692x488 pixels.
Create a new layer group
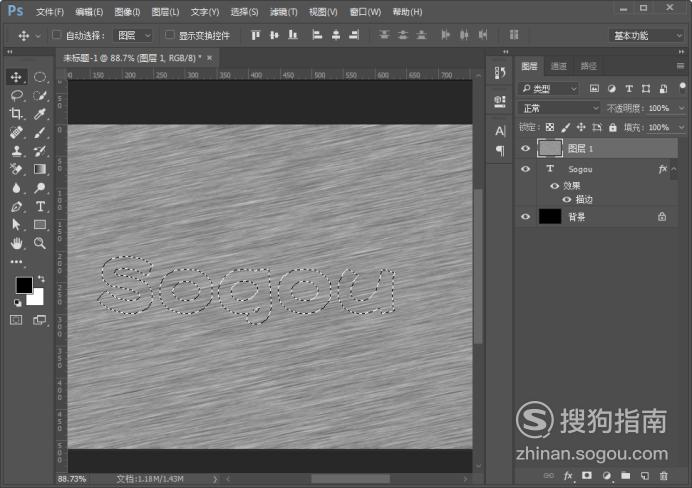tap(625, 476)
